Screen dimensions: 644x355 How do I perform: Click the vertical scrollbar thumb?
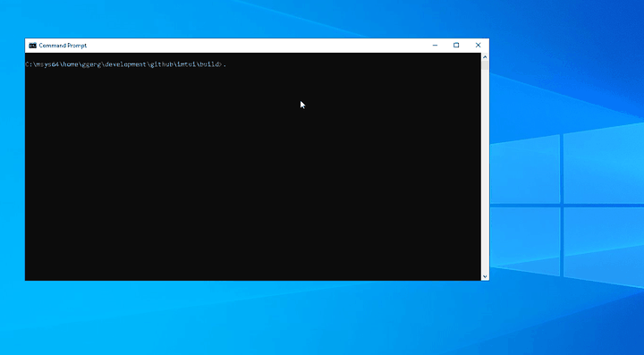point(485,65)
